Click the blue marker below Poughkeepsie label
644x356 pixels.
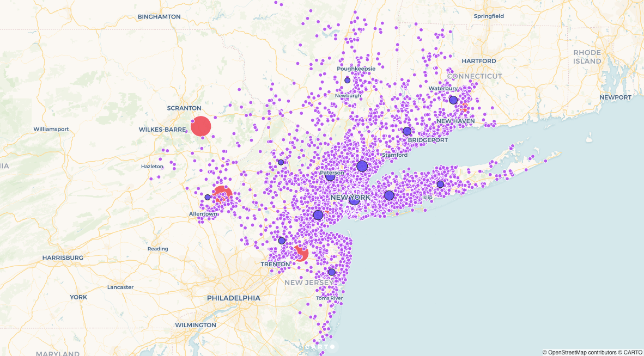[x=348, y=81]
